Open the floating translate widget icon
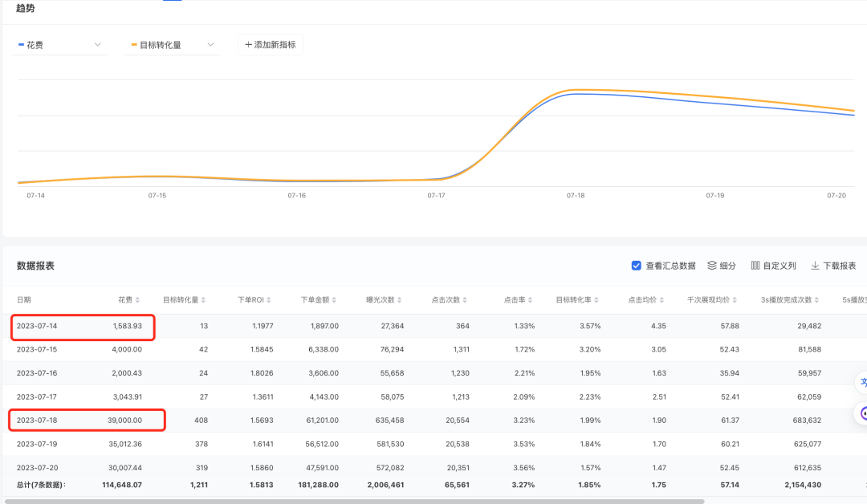 pyautogui.click(x=861, y=383)
